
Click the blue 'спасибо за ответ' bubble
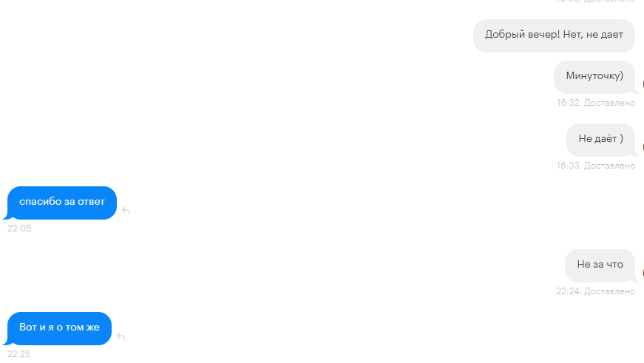tap(62, 203)
